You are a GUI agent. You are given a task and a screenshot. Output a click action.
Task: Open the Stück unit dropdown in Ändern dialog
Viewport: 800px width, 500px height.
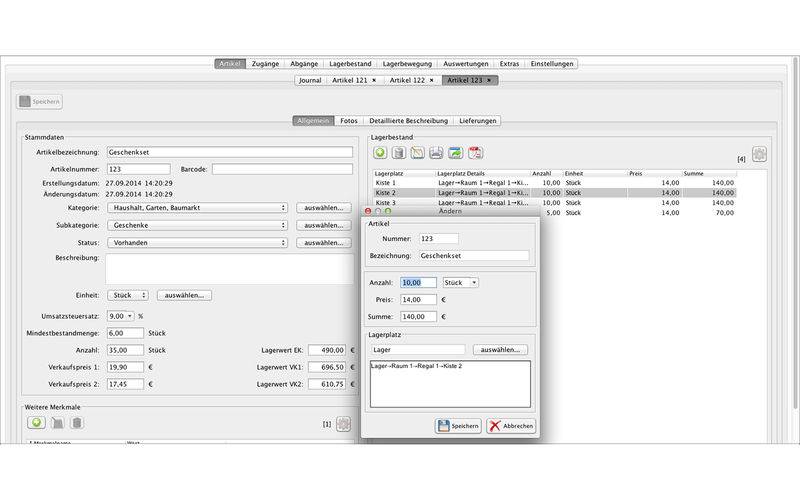pyautogui.click(x=461, y=283)
